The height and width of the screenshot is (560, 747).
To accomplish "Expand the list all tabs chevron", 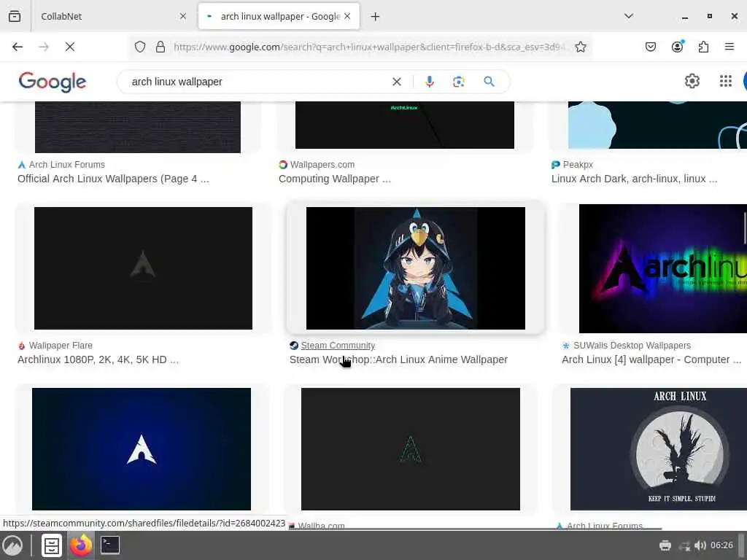I will coord(629,16).
